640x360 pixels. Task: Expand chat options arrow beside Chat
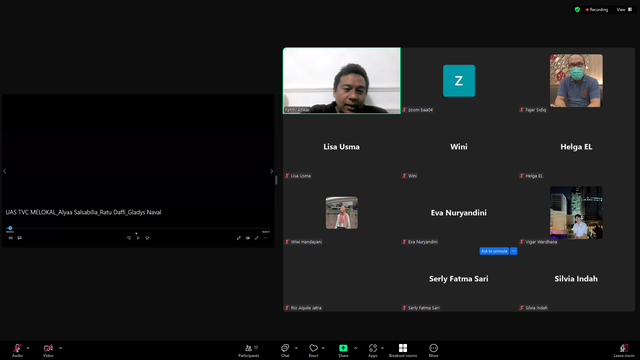(296, 348)
